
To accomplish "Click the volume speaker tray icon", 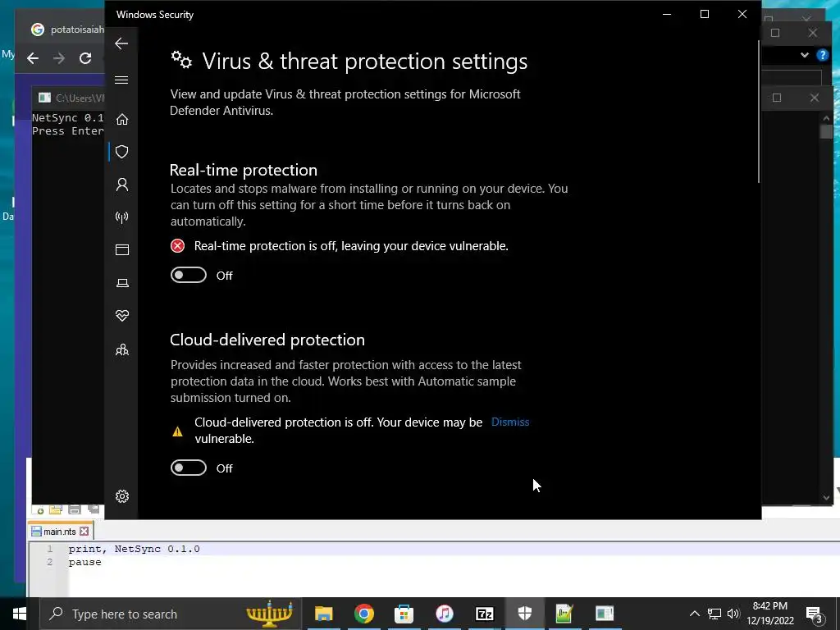I will [x=733, y=614].
